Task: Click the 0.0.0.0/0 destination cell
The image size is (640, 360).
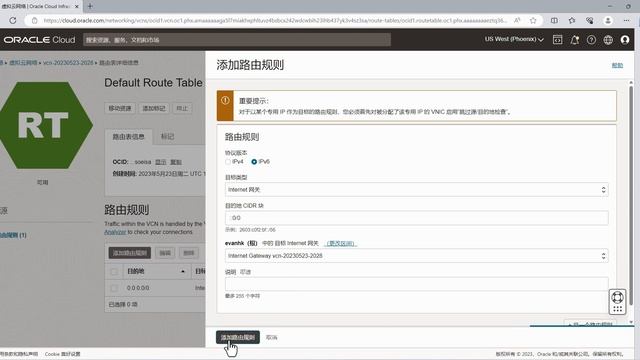Action: click(138, 288)
